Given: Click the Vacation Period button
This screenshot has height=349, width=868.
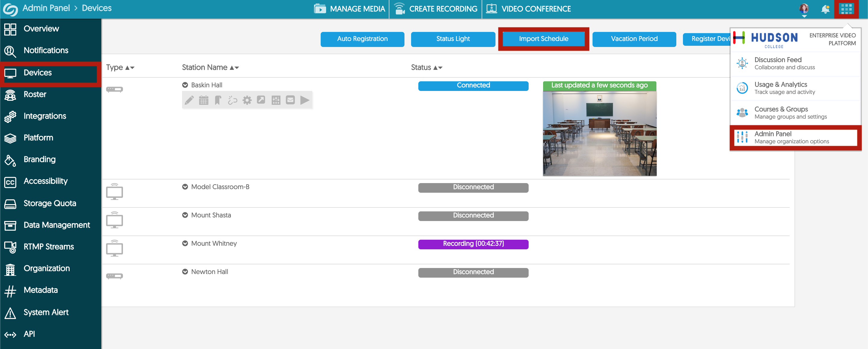Looking at the screenshot, I should tap(634, 39).
